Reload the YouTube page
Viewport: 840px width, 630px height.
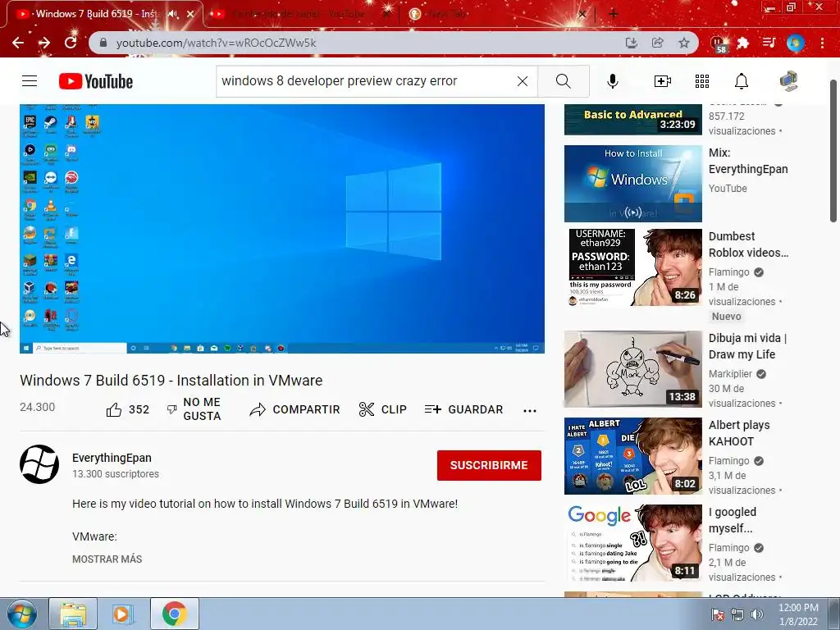(71, 43)
